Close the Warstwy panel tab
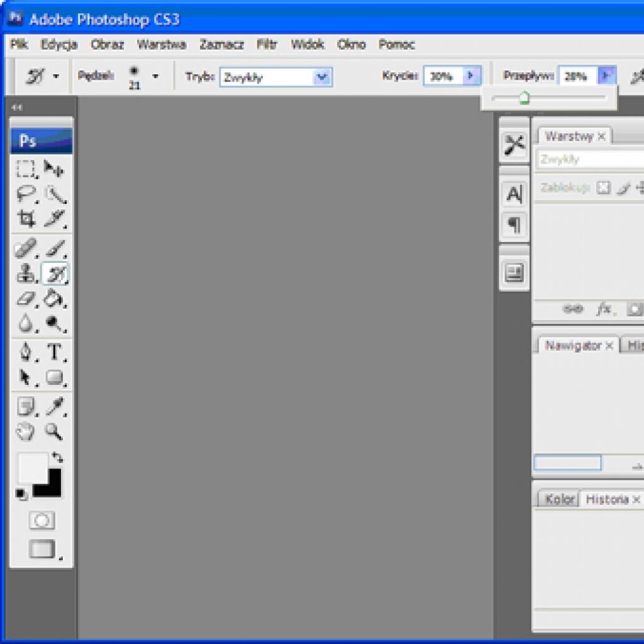Screen dimensions: 644x644 (602, 136)
